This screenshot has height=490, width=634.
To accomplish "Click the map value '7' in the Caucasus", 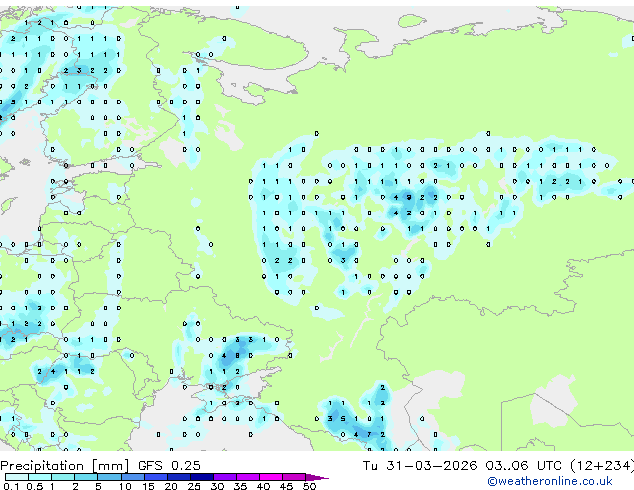I will point(369,435).
